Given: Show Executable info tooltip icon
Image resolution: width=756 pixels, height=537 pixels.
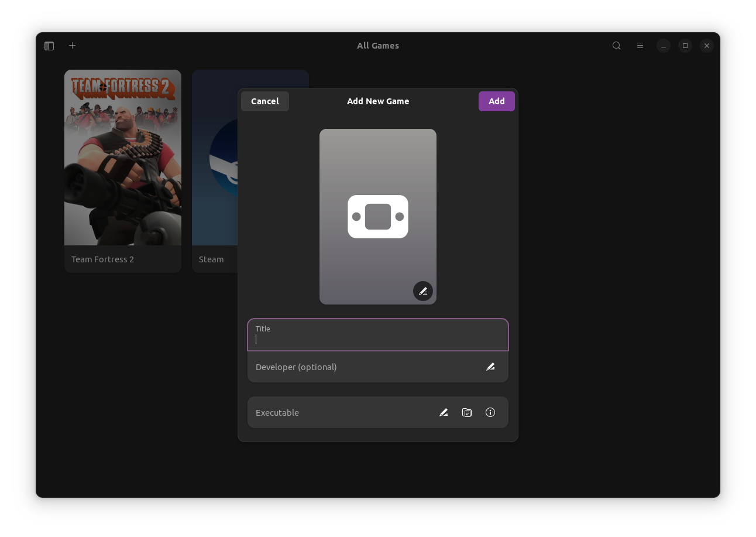Looking at the screenshot, I should click(490, 413).
